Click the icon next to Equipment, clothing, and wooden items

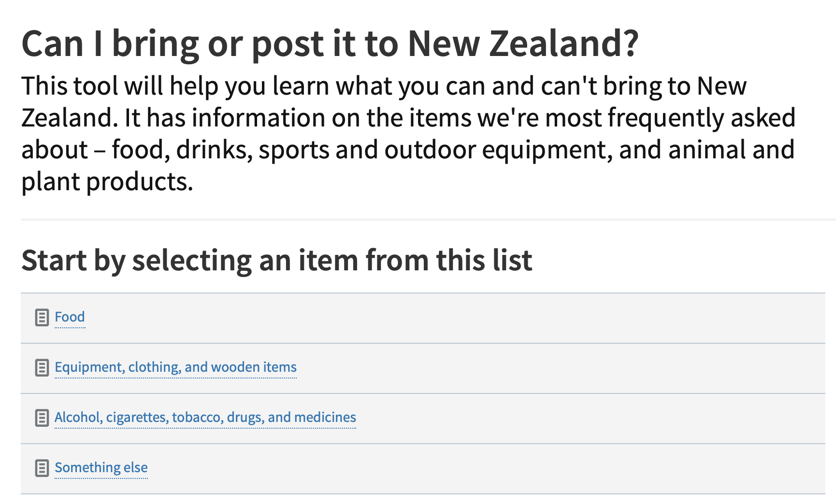(x=42, y=368)
